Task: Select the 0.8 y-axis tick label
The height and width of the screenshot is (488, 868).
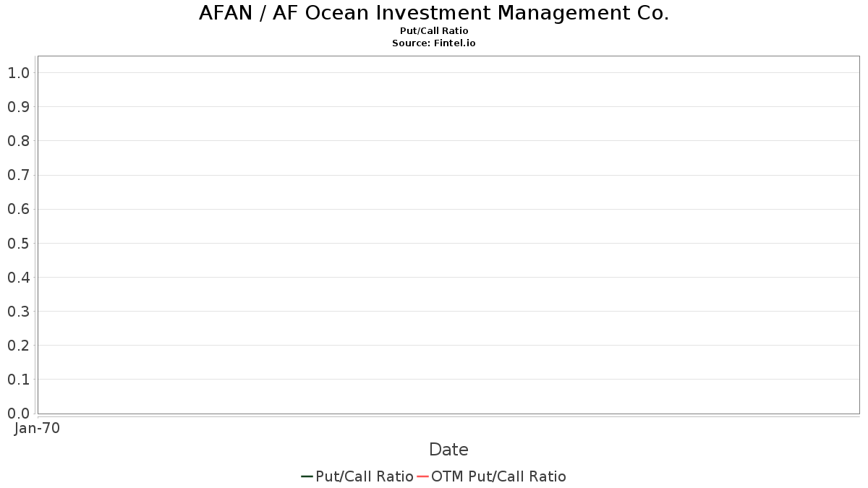Action: pyautogui.click(x=18, y=141)
